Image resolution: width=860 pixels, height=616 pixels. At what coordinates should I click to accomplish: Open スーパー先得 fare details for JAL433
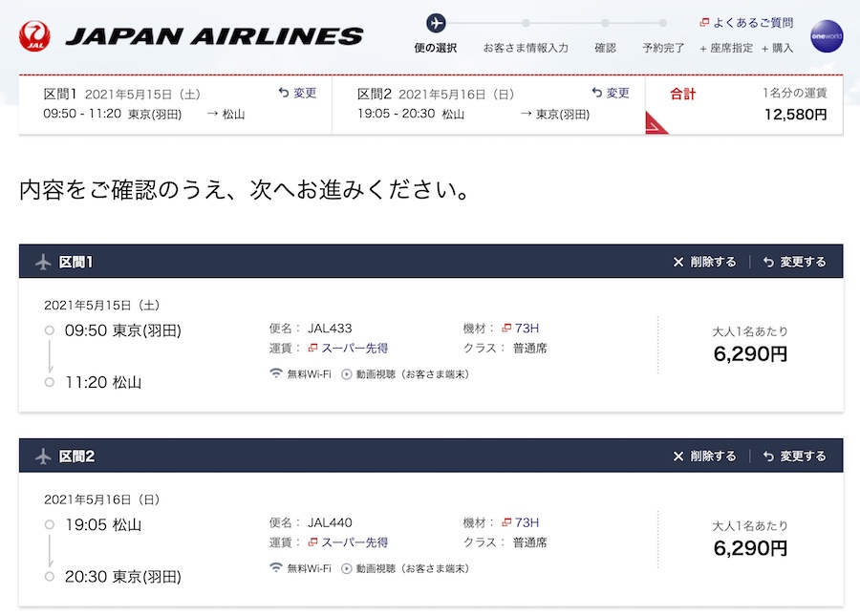348,348
